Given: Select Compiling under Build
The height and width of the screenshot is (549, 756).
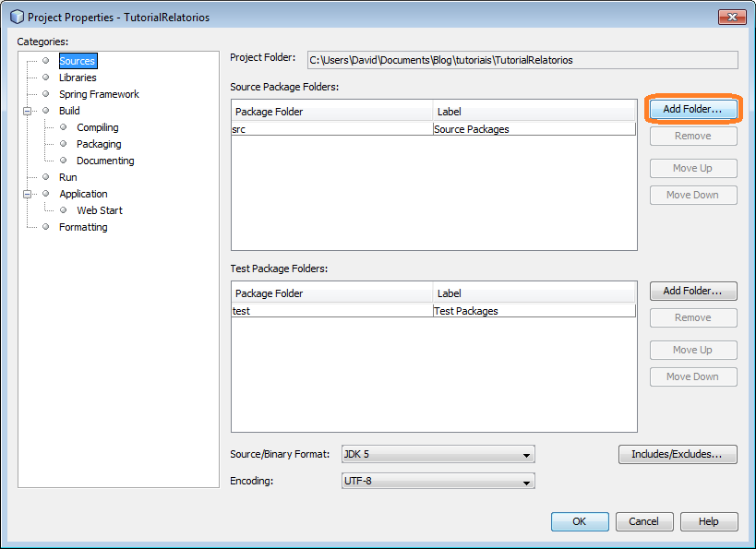Looking at the screenshot, I should (97, 127).
